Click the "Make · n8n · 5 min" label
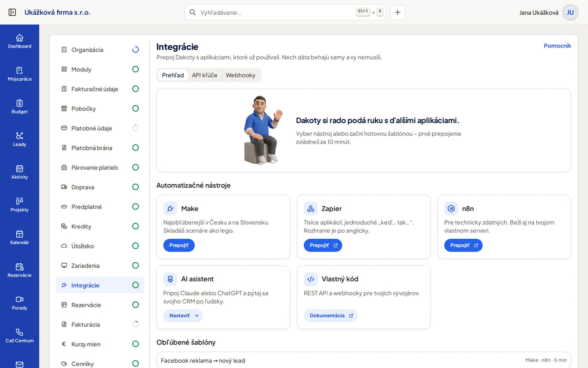This screenshot has width=588, height=368. tap(546, 360)
